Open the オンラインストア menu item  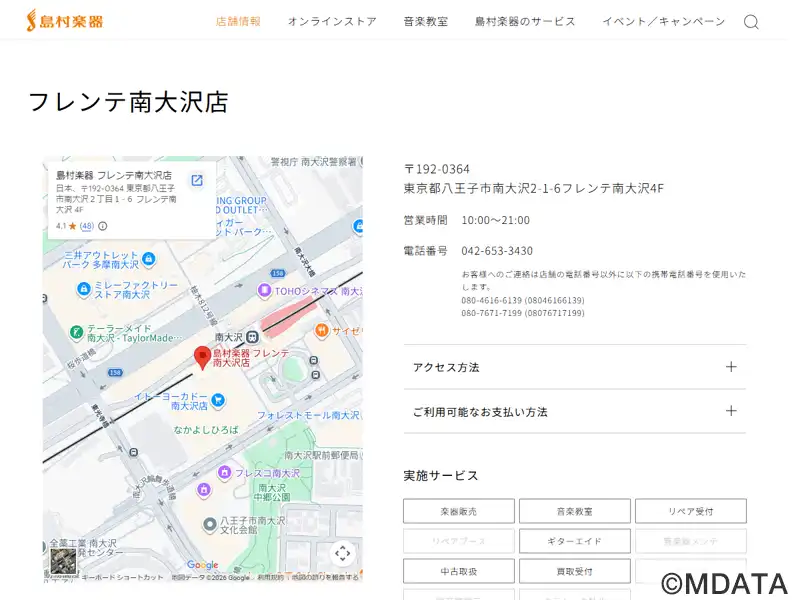[332, 21]
